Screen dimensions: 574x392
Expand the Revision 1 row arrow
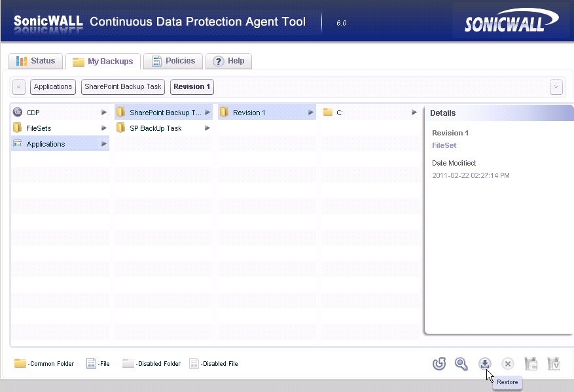coord(311,113)
